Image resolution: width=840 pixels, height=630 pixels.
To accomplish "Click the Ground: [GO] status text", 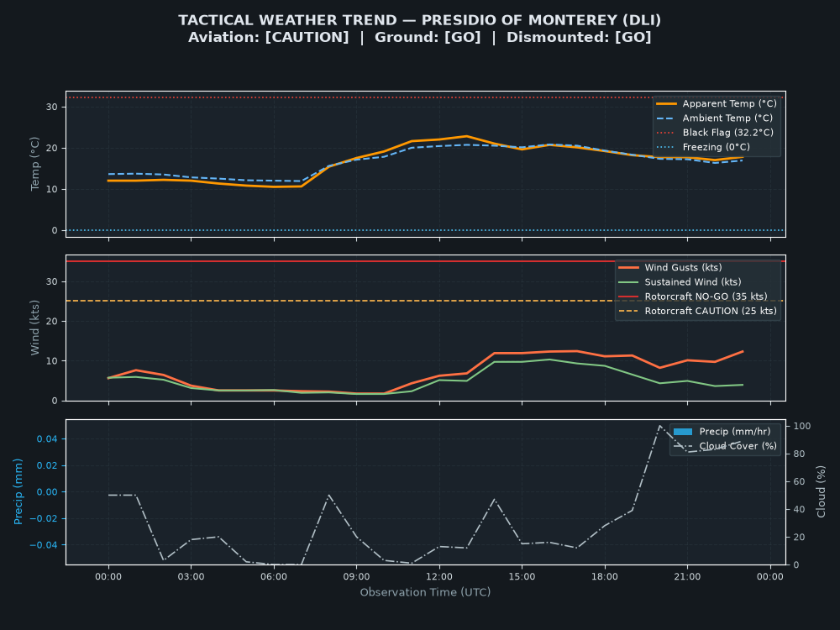I will [428, 38].
